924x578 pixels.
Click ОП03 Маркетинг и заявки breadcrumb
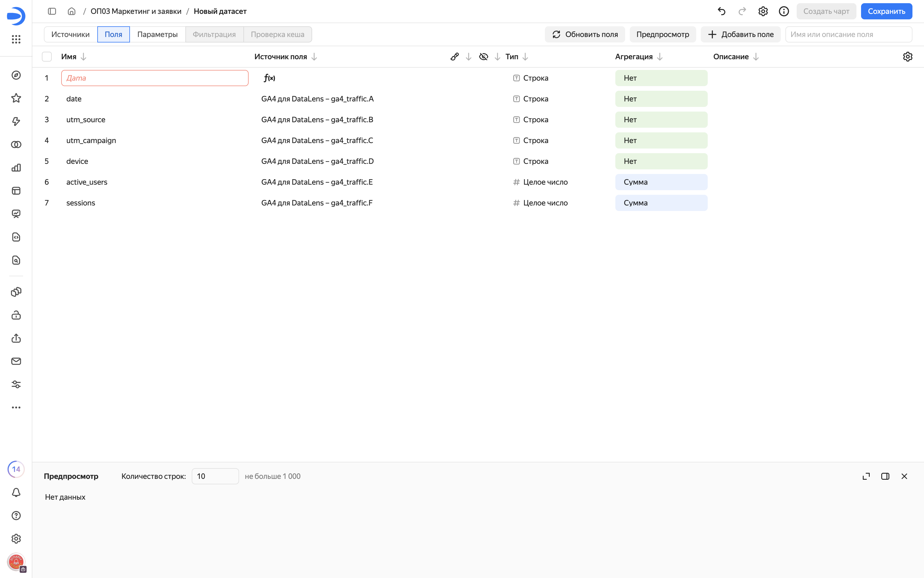point(136,12)
